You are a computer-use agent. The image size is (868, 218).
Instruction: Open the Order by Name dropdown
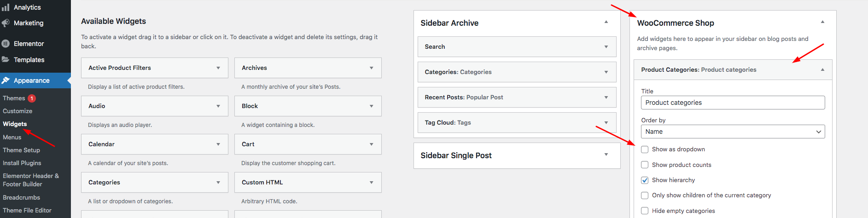click(733, 132)
